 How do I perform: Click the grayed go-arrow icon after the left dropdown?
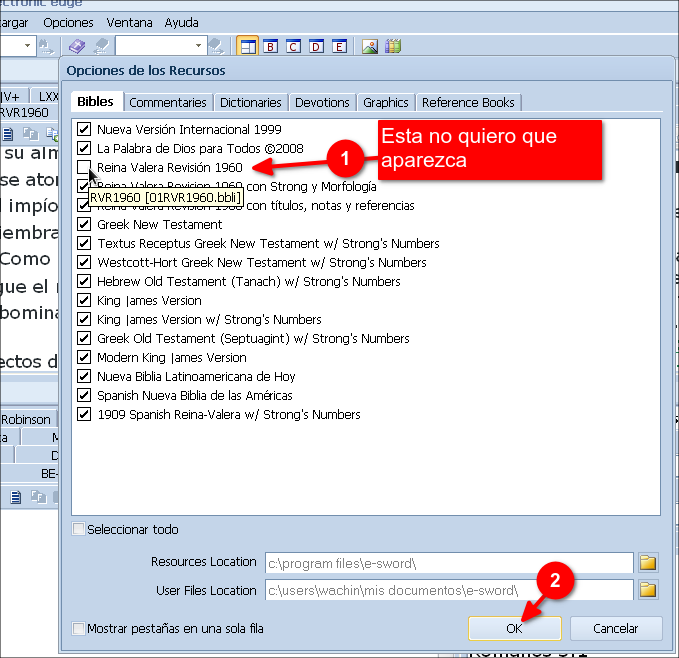[x=46, y=46]
